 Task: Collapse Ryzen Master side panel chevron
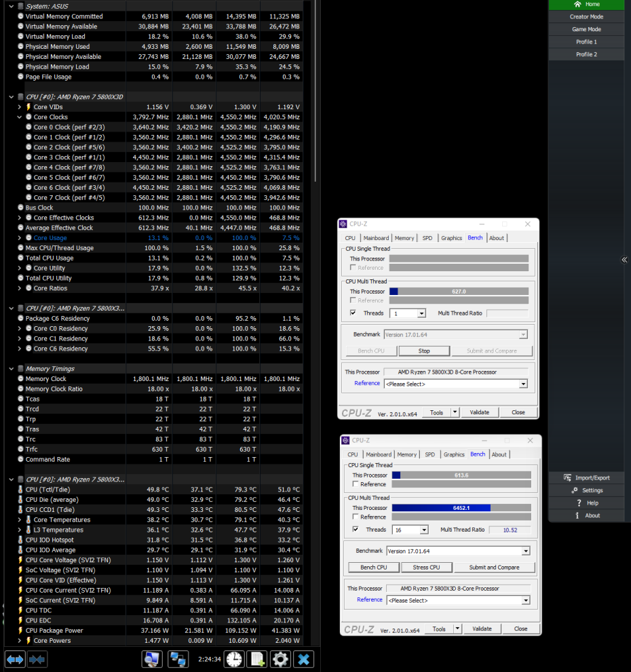coord(624,260)
